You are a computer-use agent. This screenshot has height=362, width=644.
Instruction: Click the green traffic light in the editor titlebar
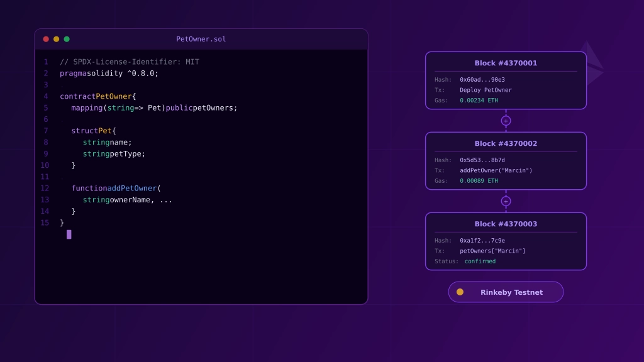[65, 38]
